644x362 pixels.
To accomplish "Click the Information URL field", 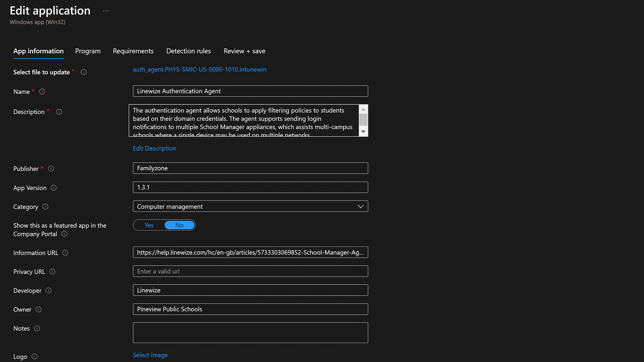I will pos(250,252).
